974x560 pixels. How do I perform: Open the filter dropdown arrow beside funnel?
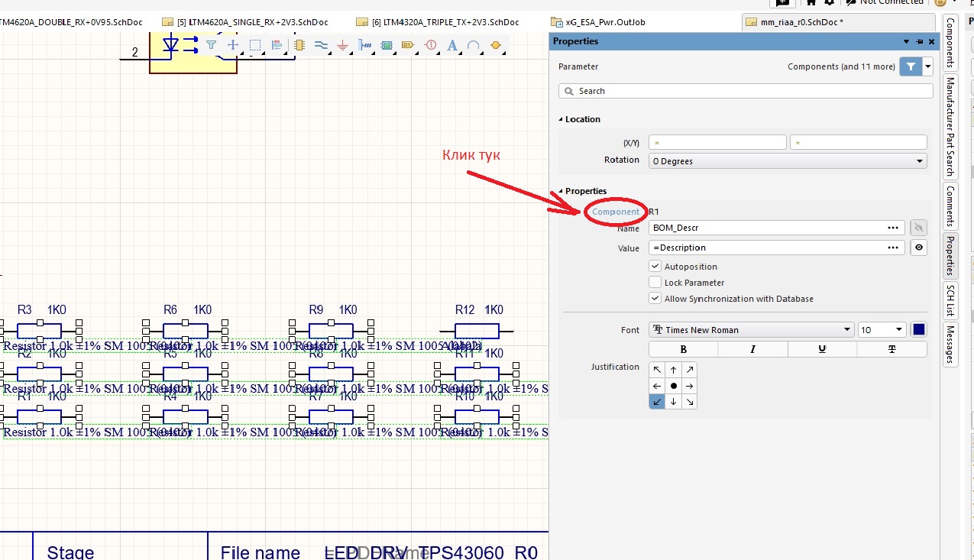click(x=928, y=66)
